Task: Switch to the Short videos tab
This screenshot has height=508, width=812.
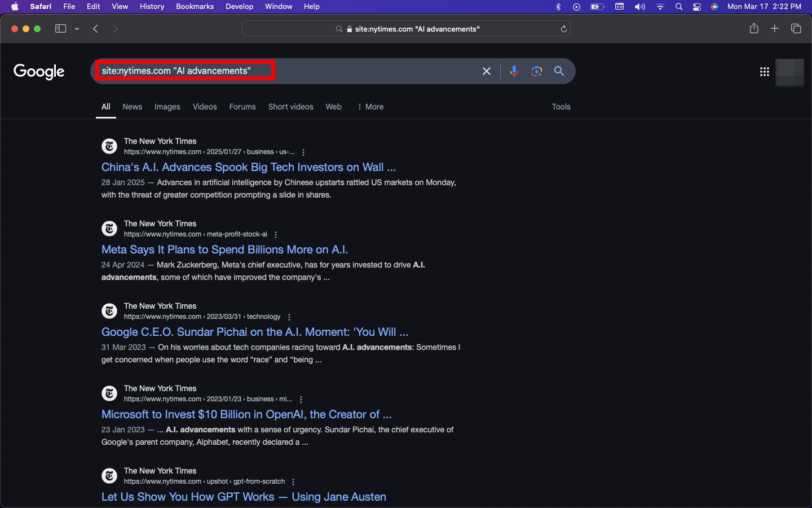Action: click(x=291, y=107)
